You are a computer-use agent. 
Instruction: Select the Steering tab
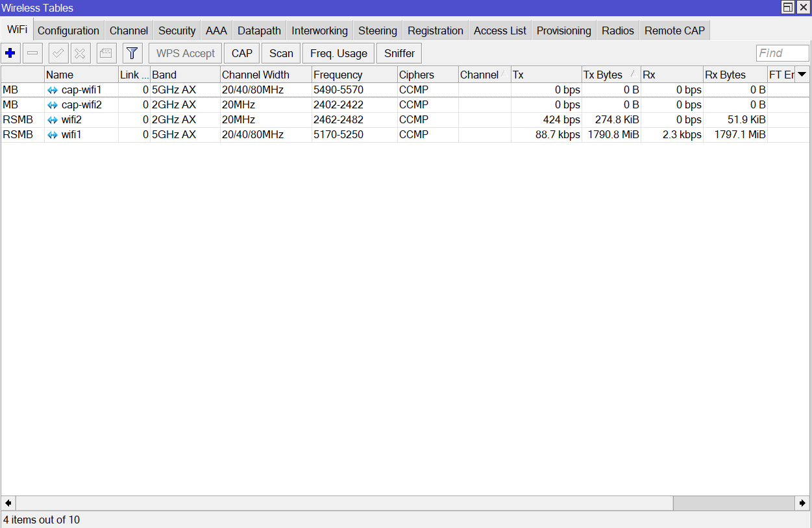pyautogui.click(x=377, y=30)
